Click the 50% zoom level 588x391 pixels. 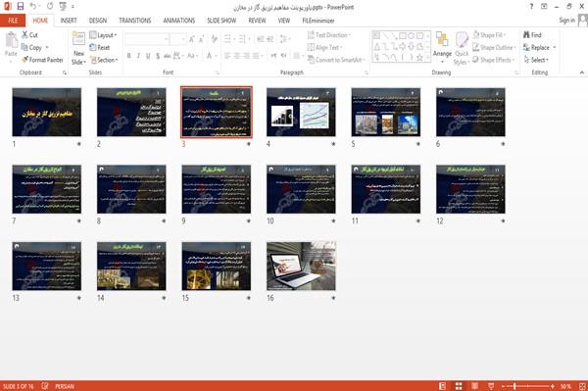(x=565, y=386)
